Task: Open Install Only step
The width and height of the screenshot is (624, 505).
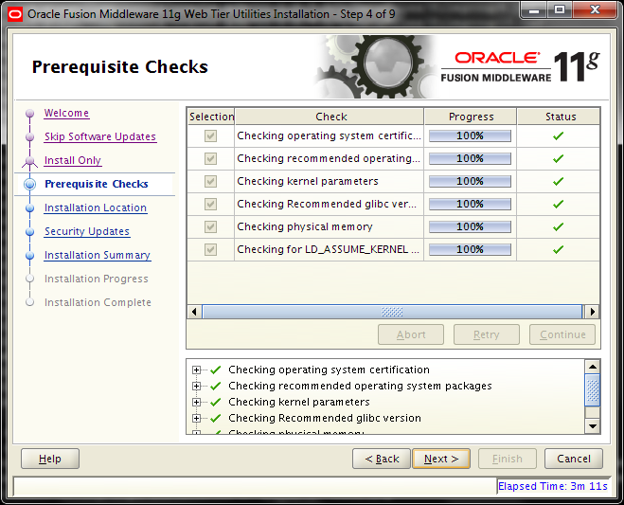Action: (73, 160)
